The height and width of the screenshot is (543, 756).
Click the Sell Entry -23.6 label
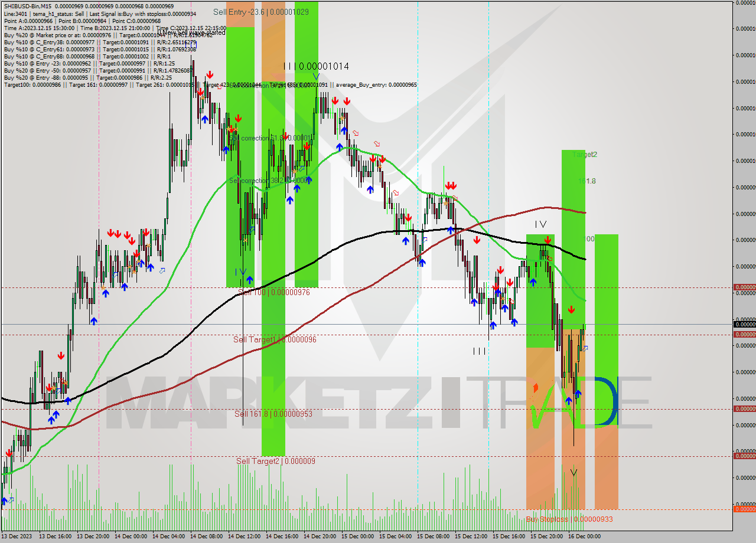260,12
